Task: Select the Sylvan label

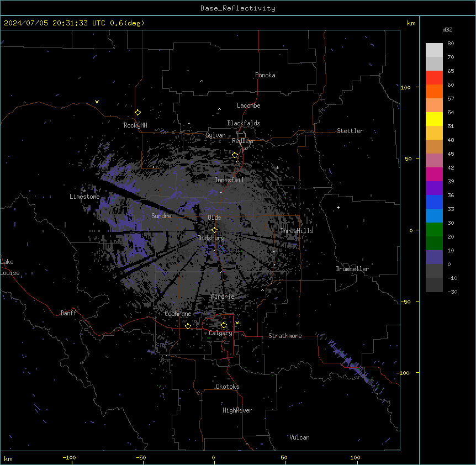Action: point(215,135)
